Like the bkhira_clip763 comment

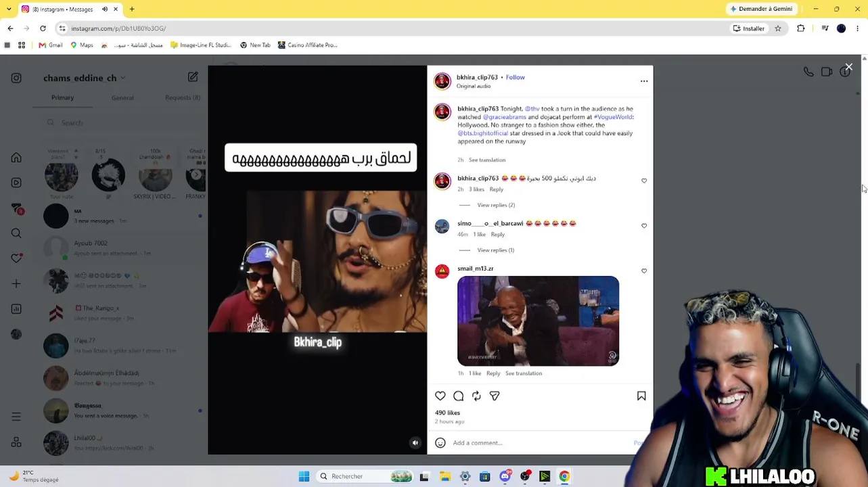(644, 181)
